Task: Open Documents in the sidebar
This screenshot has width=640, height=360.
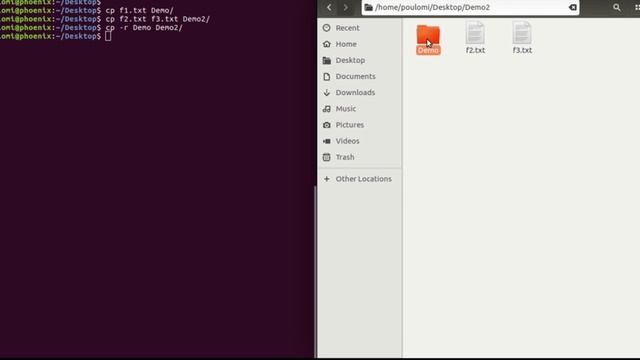Action: pos(359,76)
